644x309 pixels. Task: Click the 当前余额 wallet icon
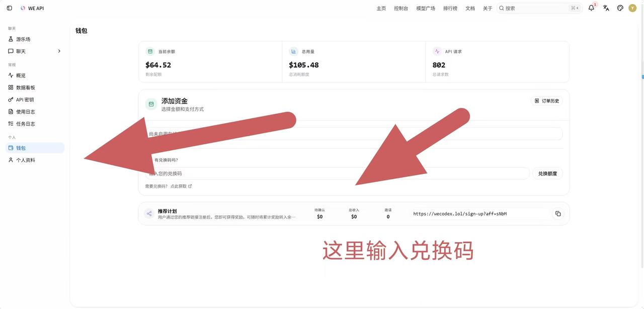point(149,51)
